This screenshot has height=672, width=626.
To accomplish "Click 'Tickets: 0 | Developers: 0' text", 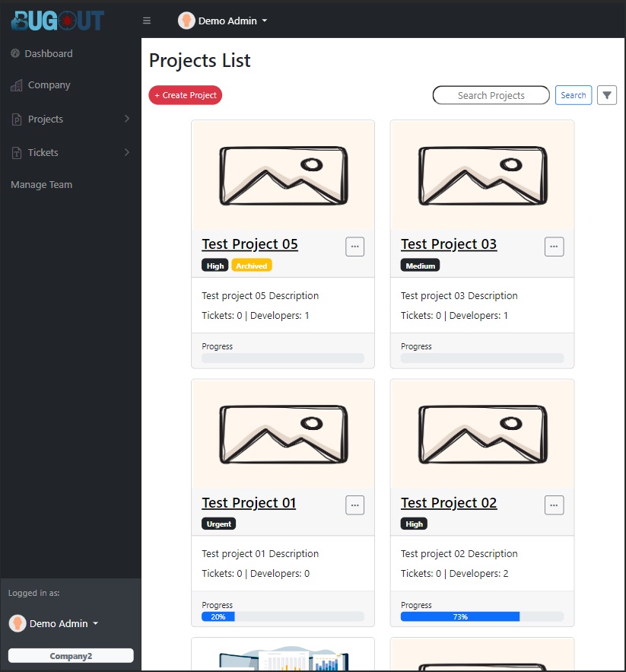I will [256, 573].
